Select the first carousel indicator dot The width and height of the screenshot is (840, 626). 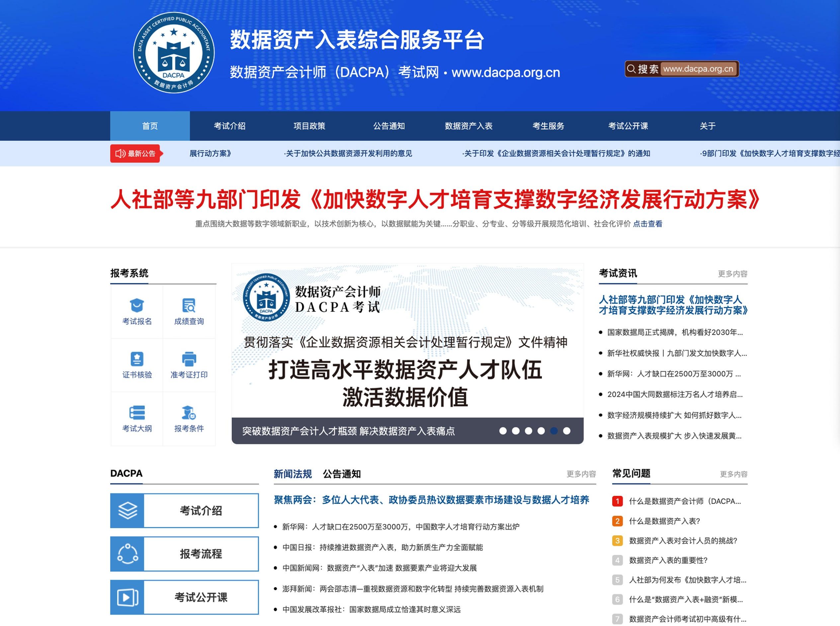[x=503, y=431]
